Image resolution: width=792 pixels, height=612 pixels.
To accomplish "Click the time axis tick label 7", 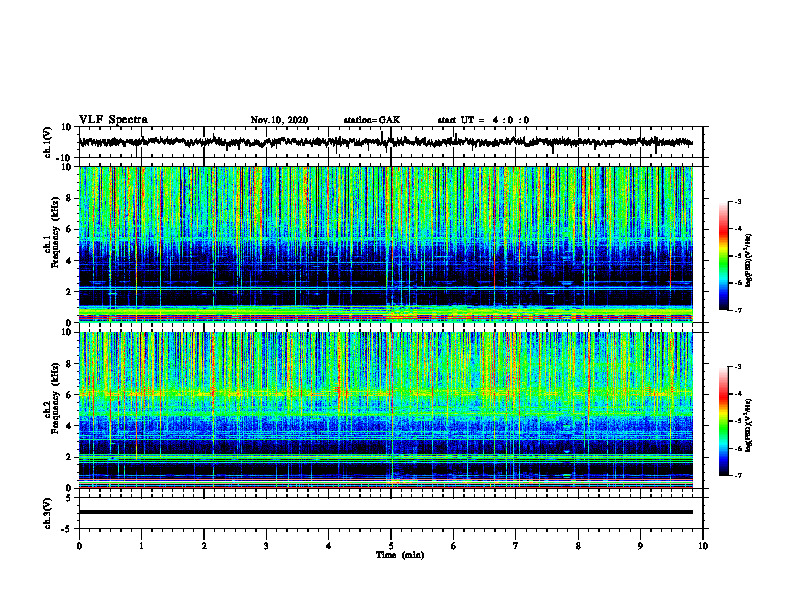I will tap(516, 546).
